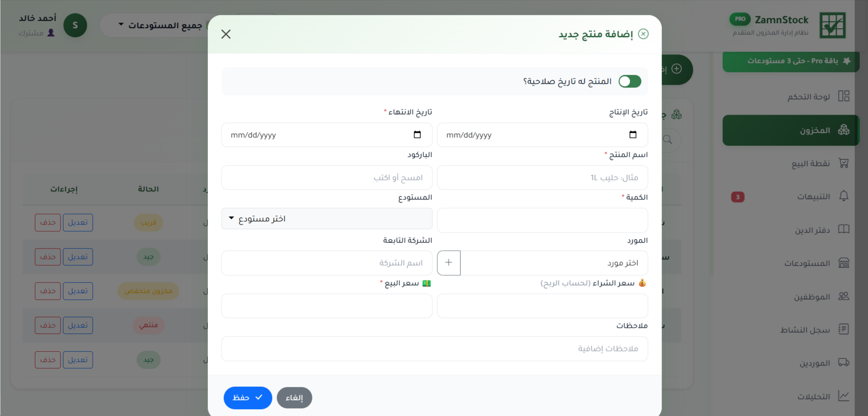Click تعديل edit in the قريب status row
The width and height of the screenshot is (868, 416).
[78, 223]
